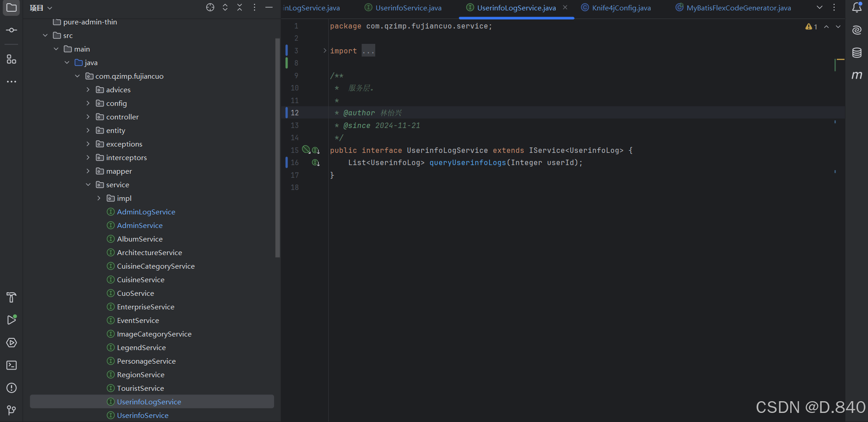The width and height of the screenshot is (868, 422).
Task: Open the notifications bell
Action: tap(858, 8)
